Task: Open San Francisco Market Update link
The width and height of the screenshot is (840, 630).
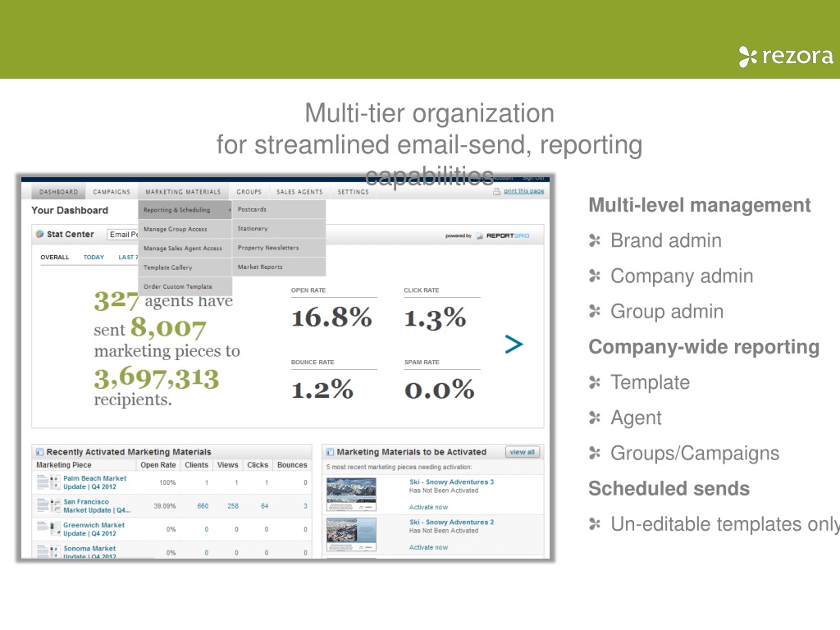Action: point(97,505)
